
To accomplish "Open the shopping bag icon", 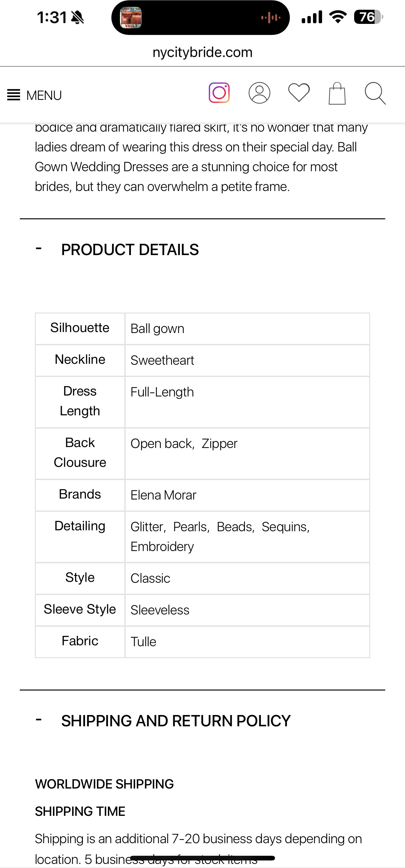I will point(337,93).
